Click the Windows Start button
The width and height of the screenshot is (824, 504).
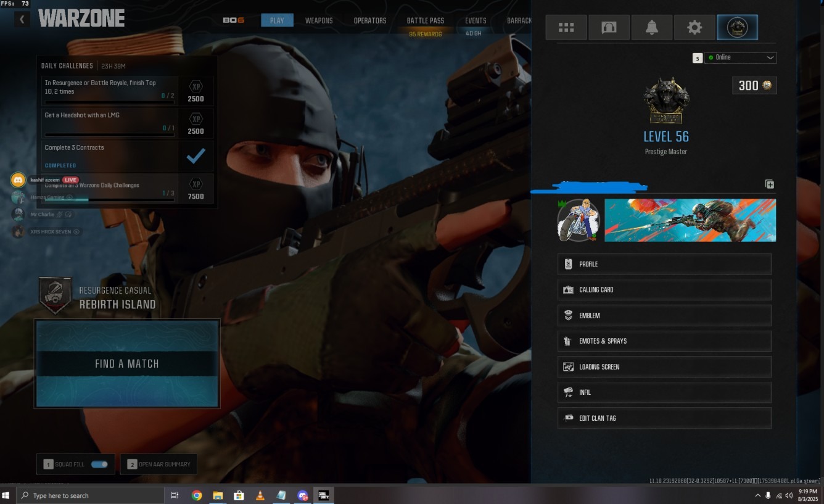7,495
